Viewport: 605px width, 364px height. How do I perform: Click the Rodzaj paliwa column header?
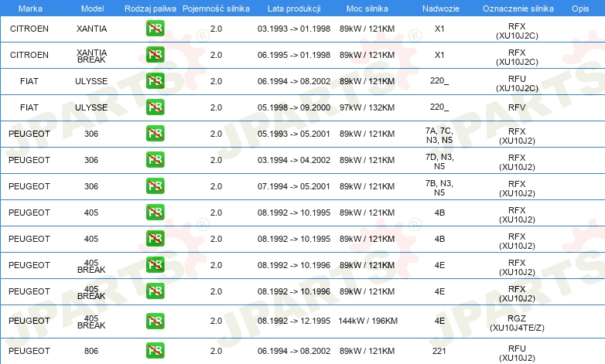[150, 9]
